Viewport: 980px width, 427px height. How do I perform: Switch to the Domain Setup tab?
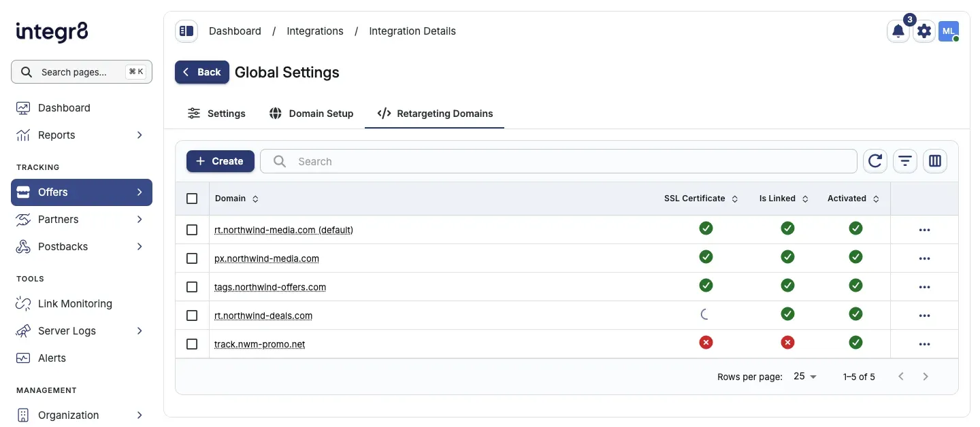[x=311, y=114]
